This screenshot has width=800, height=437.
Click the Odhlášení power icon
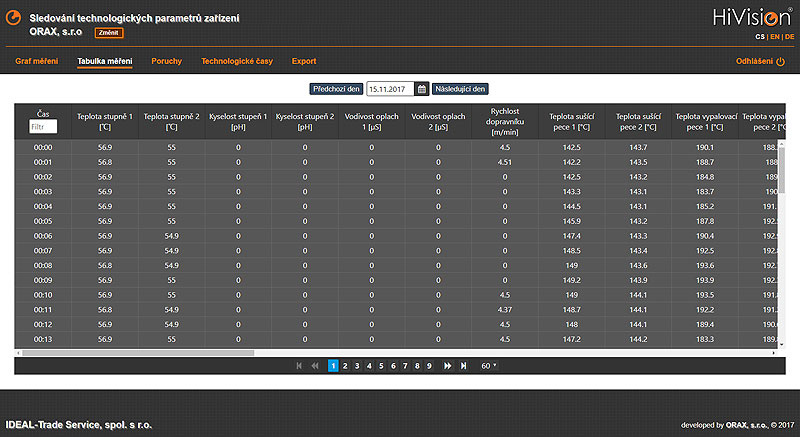point(781,61)
